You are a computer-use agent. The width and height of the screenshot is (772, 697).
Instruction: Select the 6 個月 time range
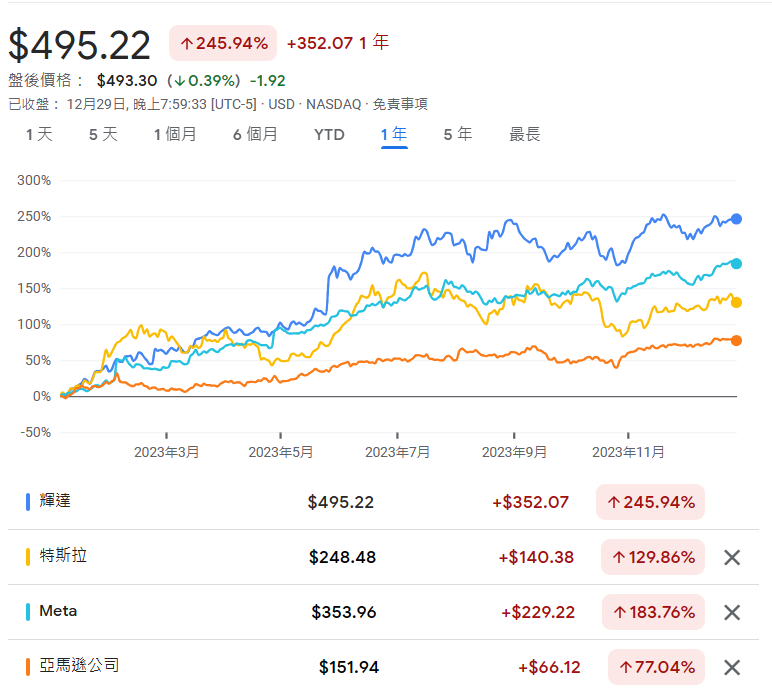256,134
